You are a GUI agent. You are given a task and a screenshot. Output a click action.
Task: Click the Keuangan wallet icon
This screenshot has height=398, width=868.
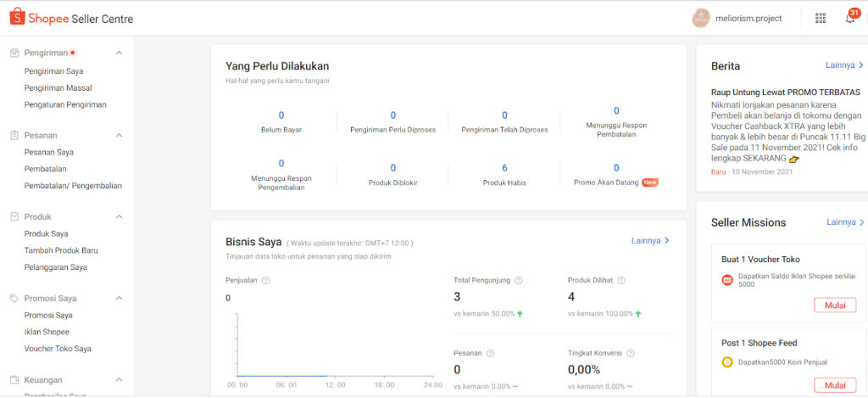click(14, 379)
